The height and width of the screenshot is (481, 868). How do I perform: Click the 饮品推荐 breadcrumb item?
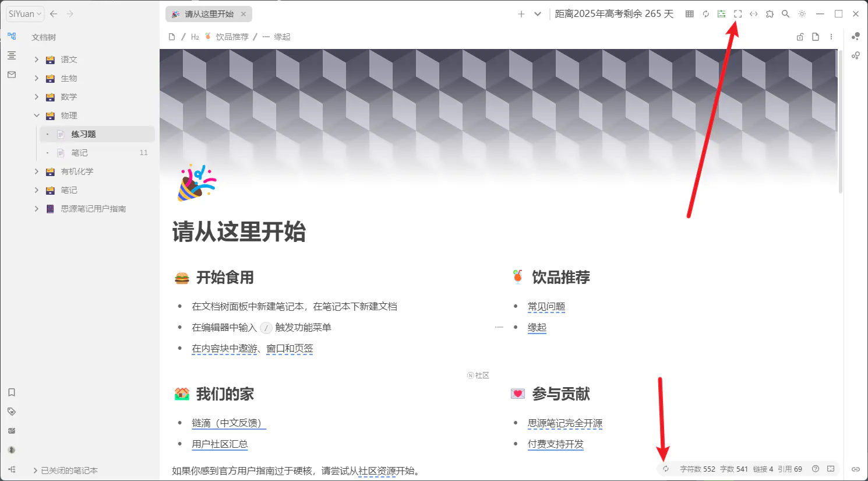click(x=232, y=37)
